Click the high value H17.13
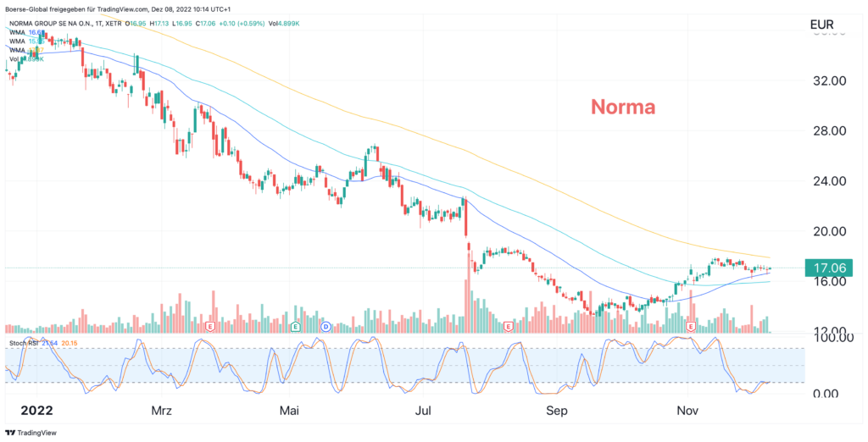This screenshot has height=442, width=868. click(159, 24)
